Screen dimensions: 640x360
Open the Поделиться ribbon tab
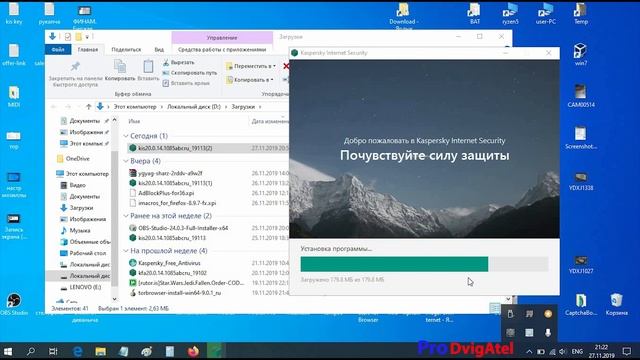click(x=126, y=49)
